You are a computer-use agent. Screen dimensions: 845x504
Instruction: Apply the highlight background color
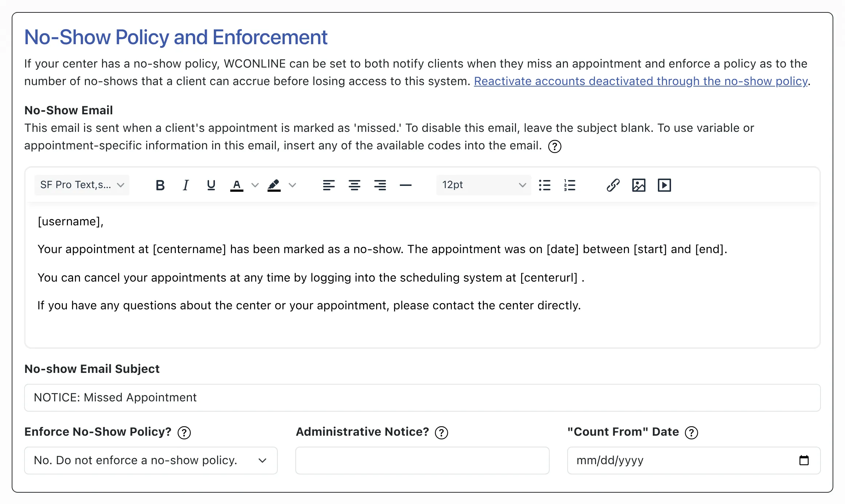click(x=274, y=185)
